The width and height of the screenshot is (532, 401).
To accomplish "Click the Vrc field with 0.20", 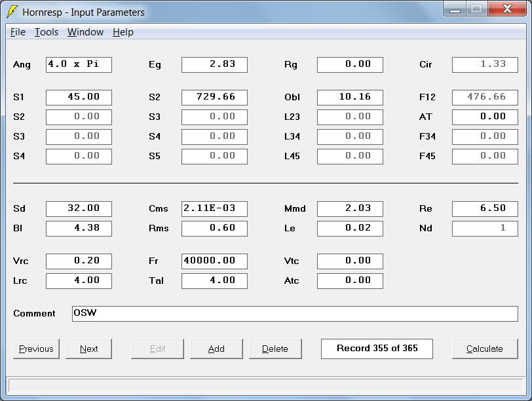I will [x=79, y=261].
